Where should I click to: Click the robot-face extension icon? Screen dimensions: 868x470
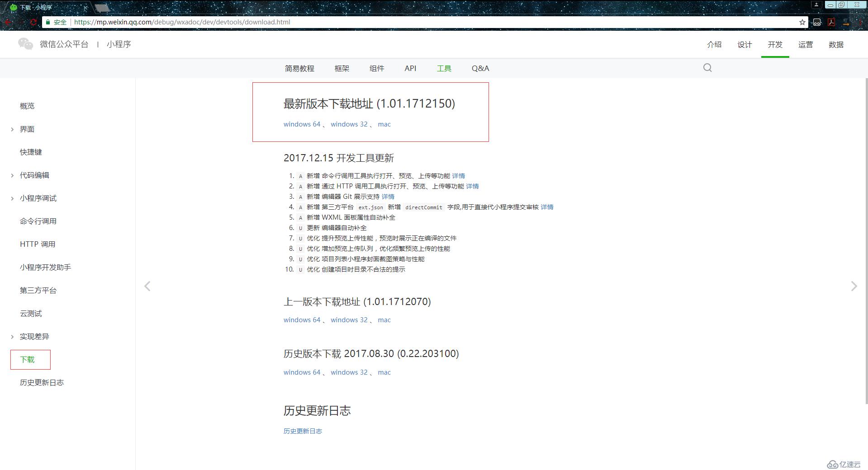817,22
